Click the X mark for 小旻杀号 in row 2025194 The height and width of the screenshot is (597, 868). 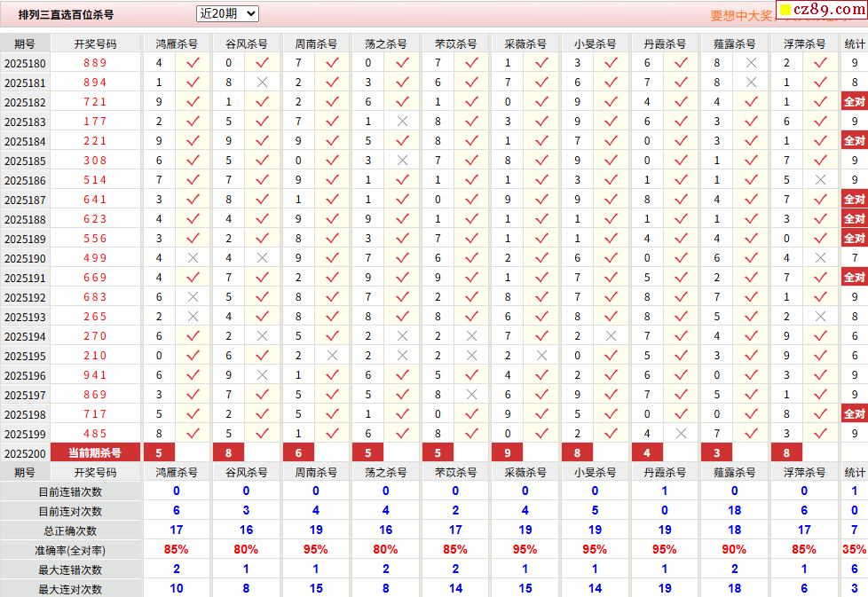612,336
